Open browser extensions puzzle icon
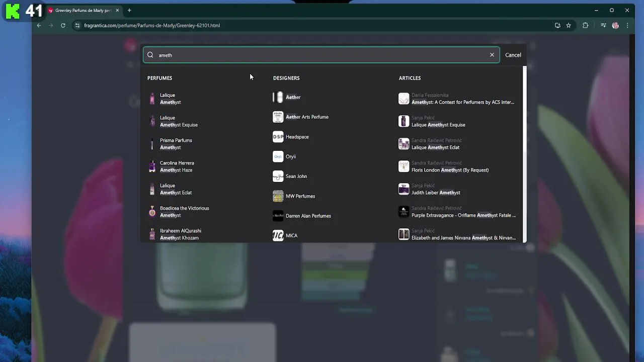Viewport: 644px width, 362px height. tap(585, 25)
